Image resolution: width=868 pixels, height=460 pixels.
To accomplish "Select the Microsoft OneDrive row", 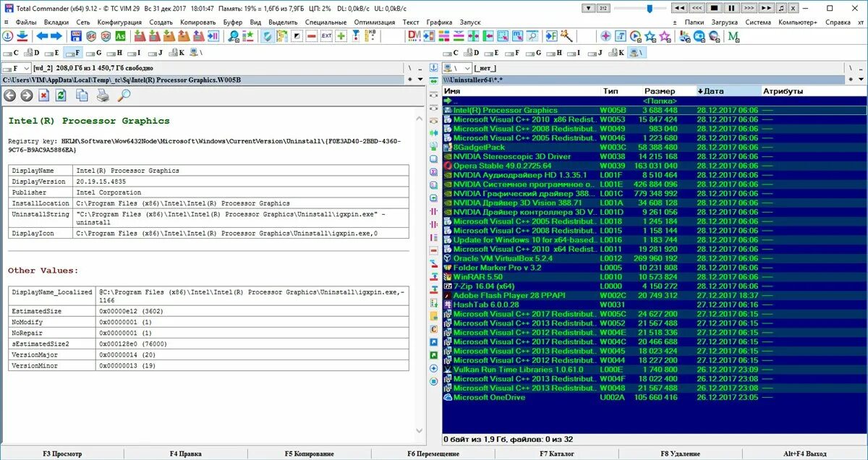I will (654, 397).
